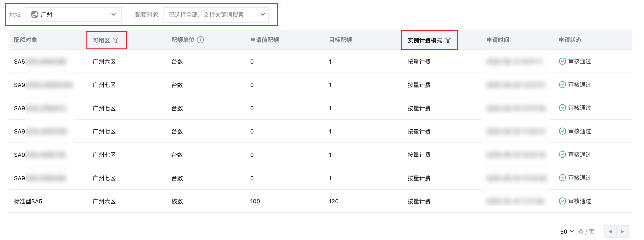Click the 申请状态 column header
Image resolution: width=644 pixels, height=240 pixels.
tap(570, 40)
